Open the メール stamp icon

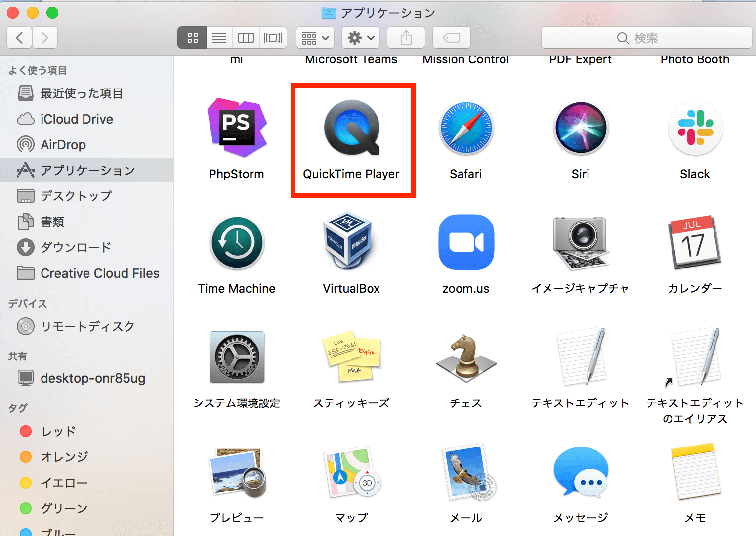(x=468, y=472)
